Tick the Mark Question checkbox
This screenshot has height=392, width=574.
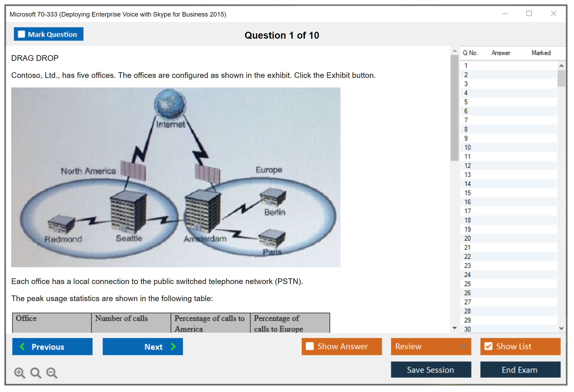coord(21,34)
